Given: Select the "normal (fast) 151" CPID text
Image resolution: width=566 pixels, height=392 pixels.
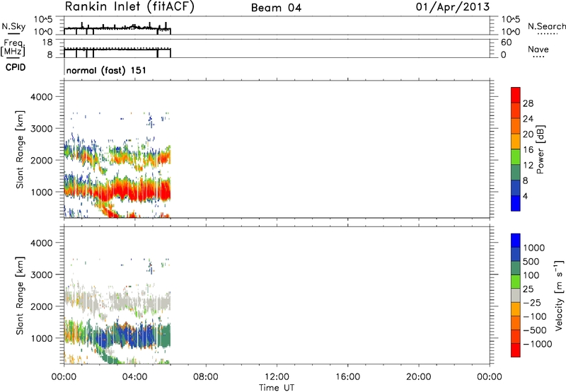Looking at the screenshot, I should click(x=106, y=70).
